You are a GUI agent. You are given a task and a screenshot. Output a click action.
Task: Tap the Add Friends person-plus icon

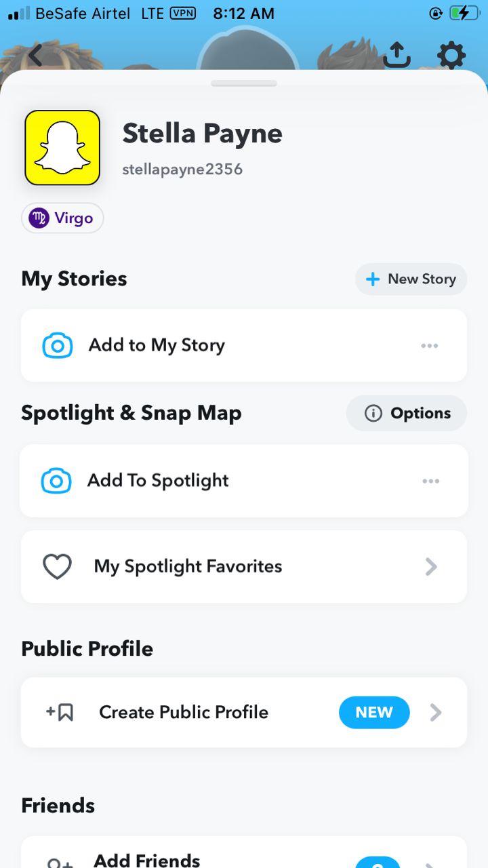pos(60,863)
